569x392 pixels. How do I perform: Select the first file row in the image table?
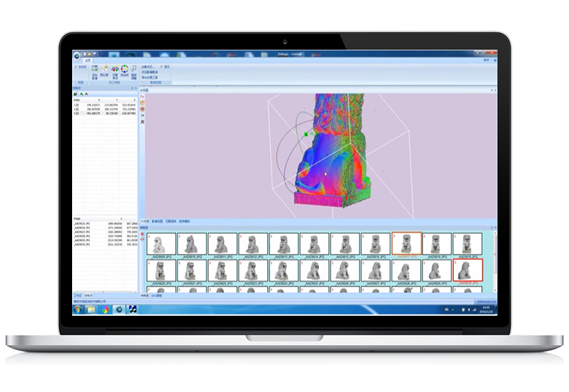pyautogui.click(x=105, y=224)
